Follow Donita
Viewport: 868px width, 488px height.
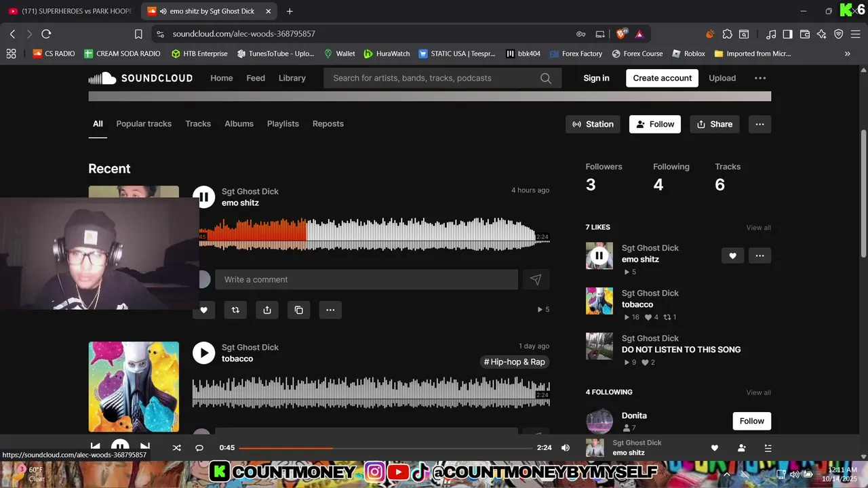pos(751,421)
